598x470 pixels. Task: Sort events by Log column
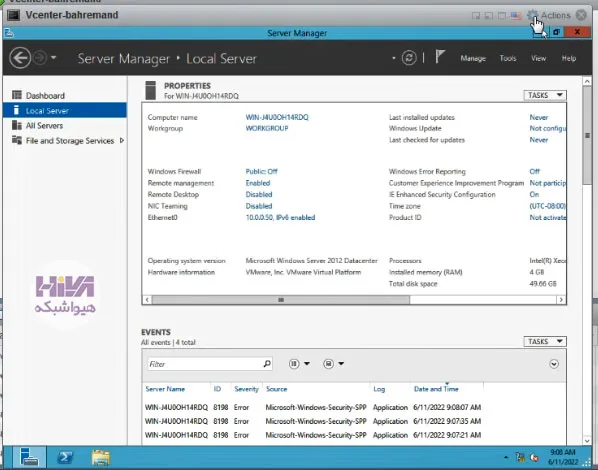379,389
